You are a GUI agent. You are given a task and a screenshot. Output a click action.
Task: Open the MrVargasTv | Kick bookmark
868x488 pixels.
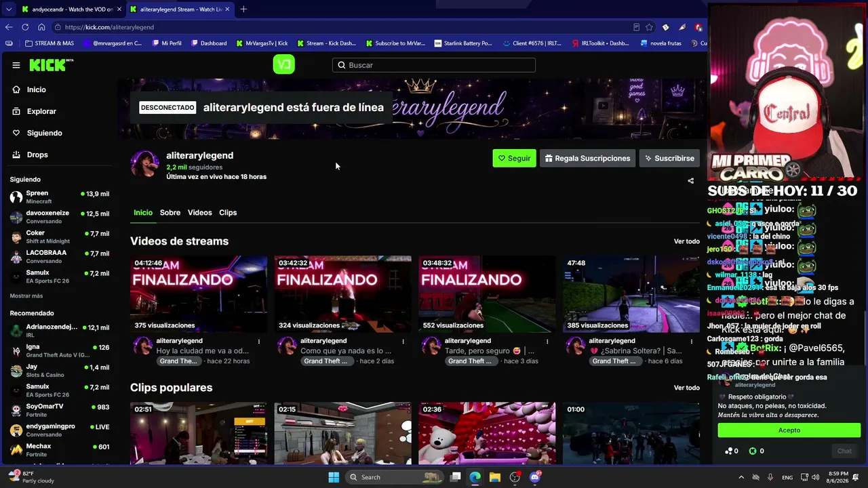pos(262,43)
